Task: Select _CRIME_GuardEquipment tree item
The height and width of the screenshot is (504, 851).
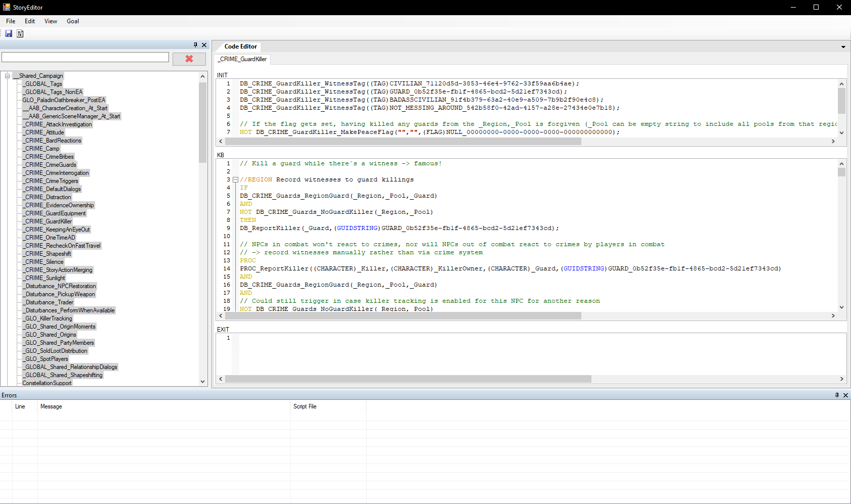Action: click(x=54, y=213)
